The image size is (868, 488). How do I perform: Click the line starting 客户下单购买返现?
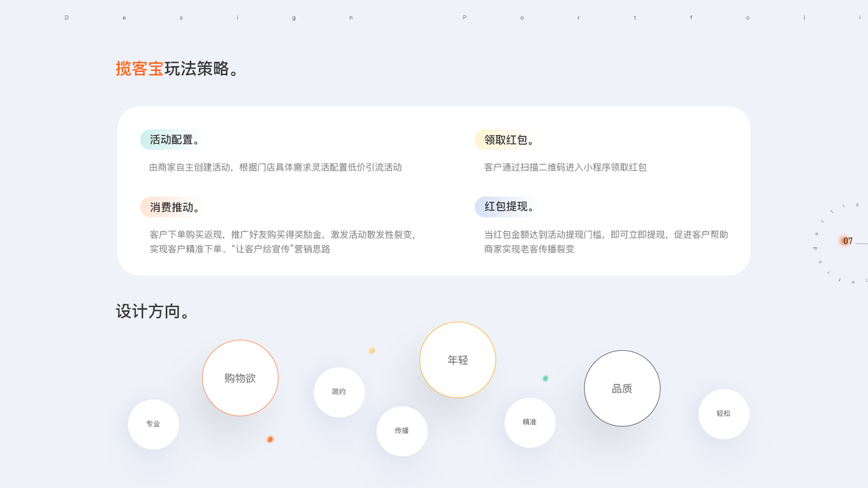point(283,234)
